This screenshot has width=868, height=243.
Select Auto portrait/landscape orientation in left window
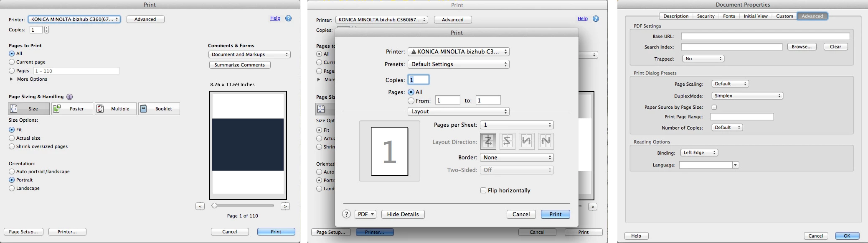tap(12, 171)
